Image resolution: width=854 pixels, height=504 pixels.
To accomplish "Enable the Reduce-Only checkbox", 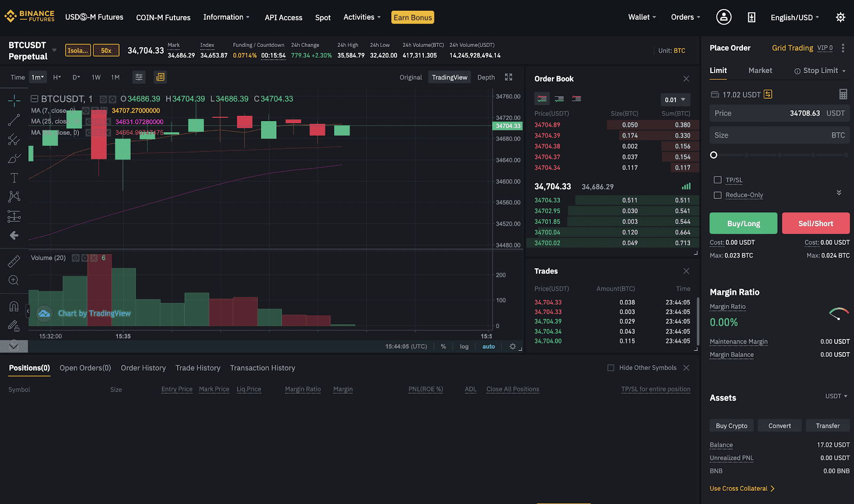I will pos(718,195).
